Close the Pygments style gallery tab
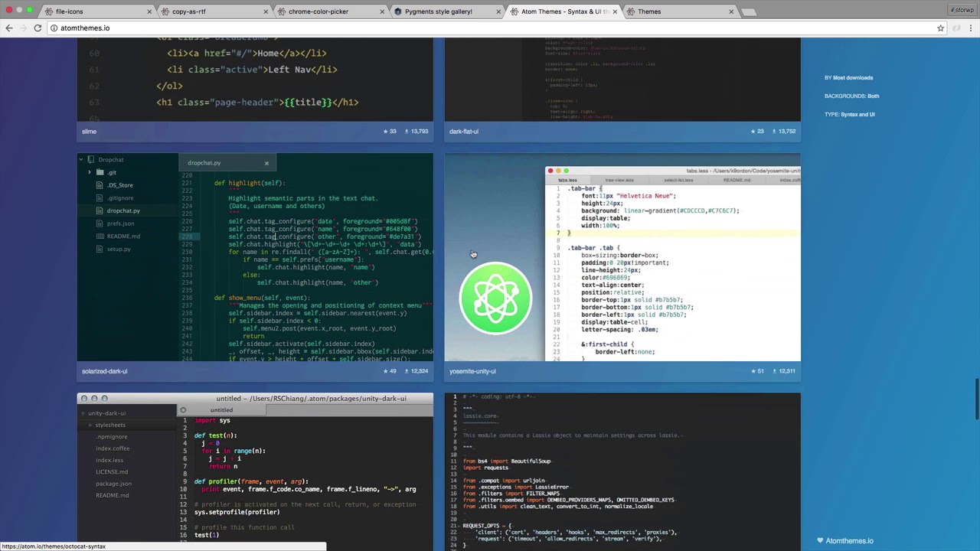Screen dimensions: 980x551 pyautogui.click(x=498, y=11)
